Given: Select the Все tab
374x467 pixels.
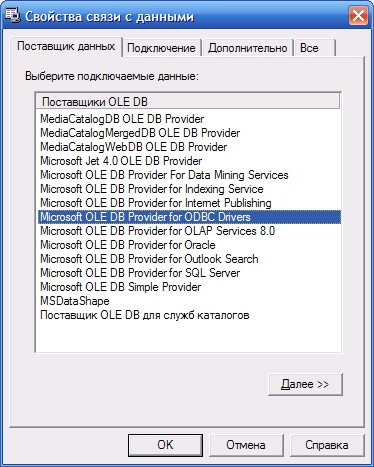Looking at the screenshot, I should point(314,48).
